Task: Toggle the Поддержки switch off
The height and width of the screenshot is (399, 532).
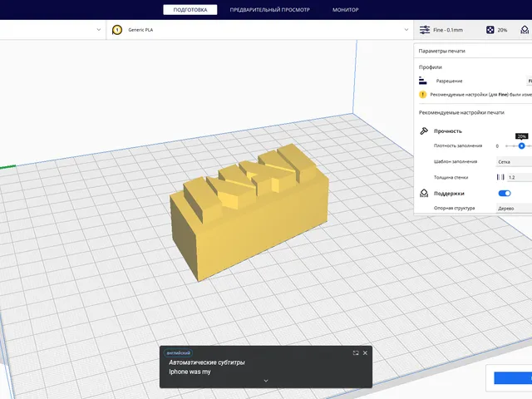Action: point(505,194)
